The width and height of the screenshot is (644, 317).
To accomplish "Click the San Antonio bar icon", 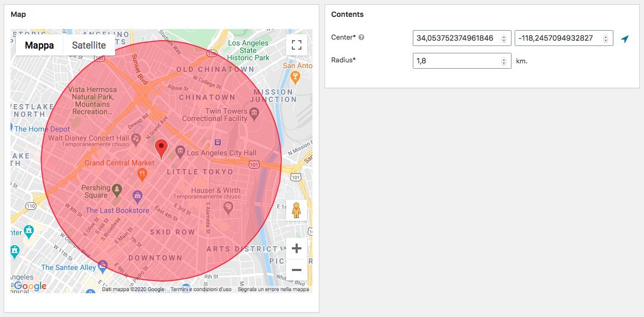I will (x=296, y=78).
